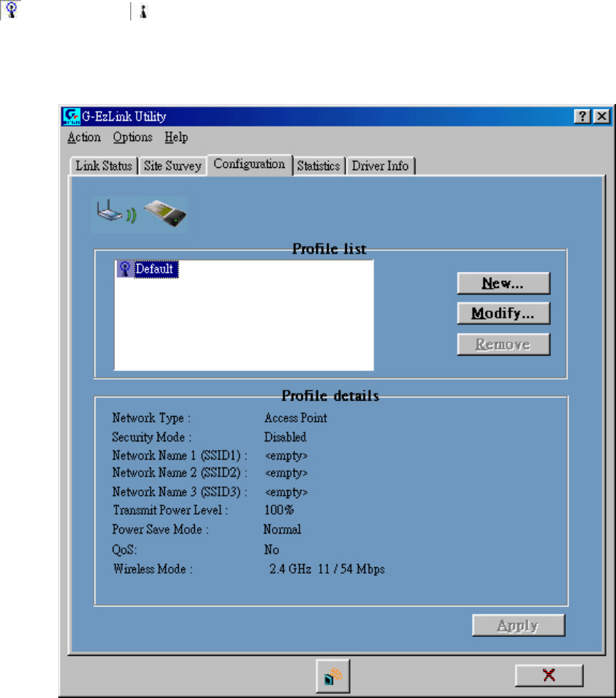Open the Driver Info tab
The height and width of the screenshot is (698, 616).
point(380,166)
